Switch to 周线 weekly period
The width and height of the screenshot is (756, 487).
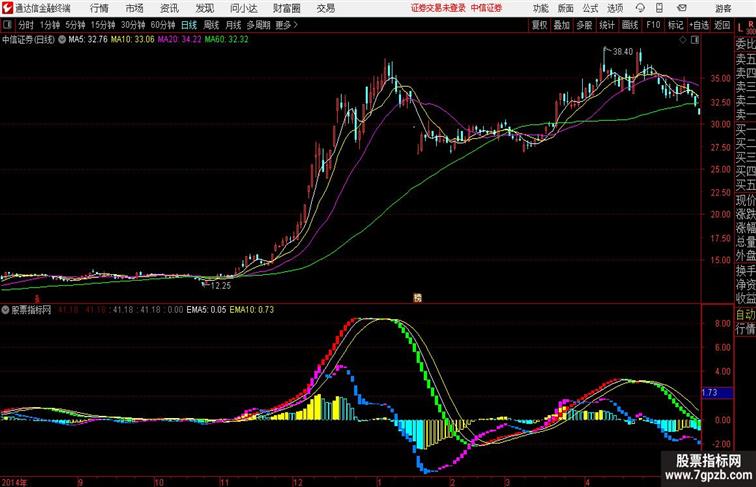(211, 25)
